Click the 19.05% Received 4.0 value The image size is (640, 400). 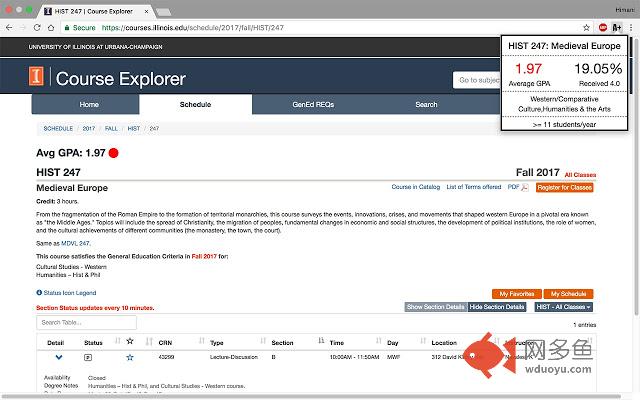click(598, 69)
